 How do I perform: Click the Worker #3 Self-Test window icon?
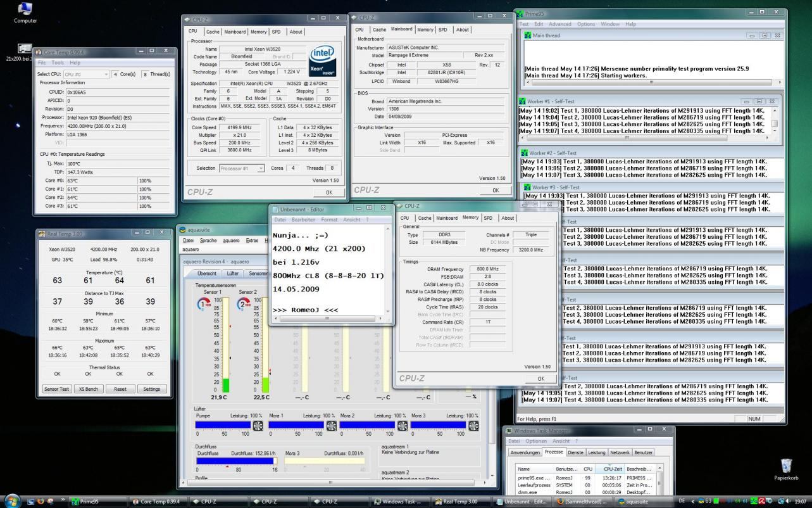pos(527,187)
